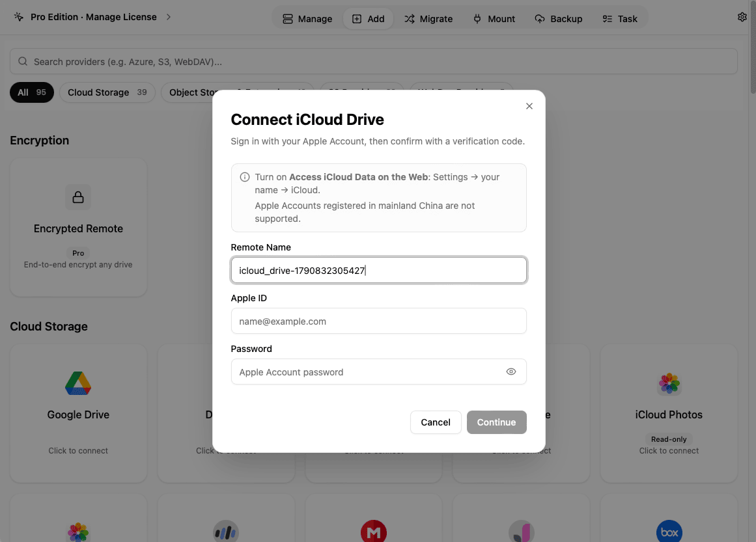The image size is (756, 542).
Task: Go to the Backup tab
Action: (x=558, y=19)
